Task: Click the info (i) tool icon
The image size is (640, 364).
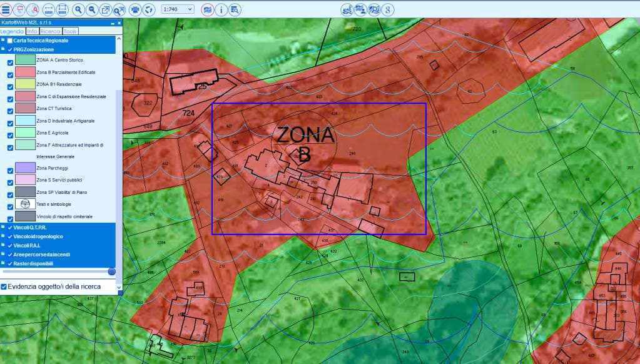Action: tap(221, 9)
